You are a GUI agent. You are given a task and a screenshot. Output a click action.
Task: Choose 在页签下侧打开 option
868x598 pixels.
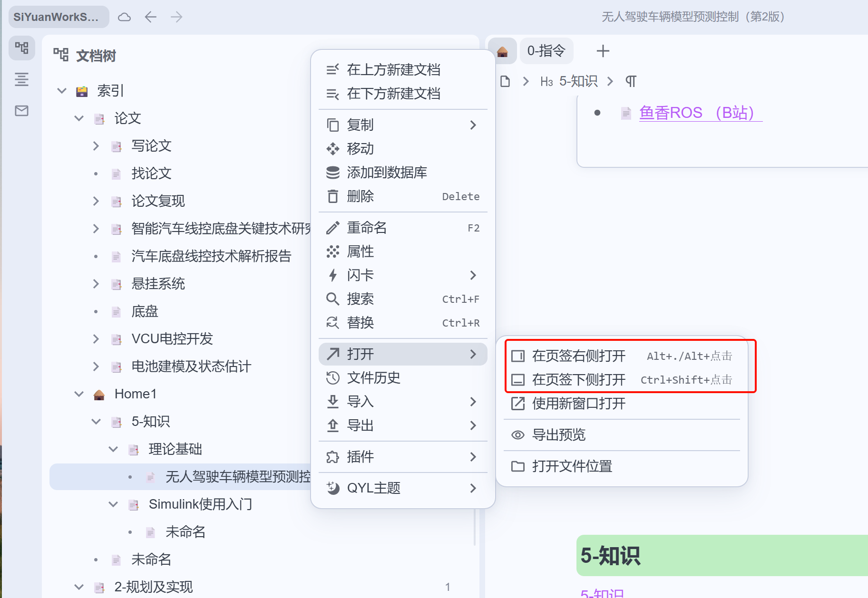click(x=622, y=380)
